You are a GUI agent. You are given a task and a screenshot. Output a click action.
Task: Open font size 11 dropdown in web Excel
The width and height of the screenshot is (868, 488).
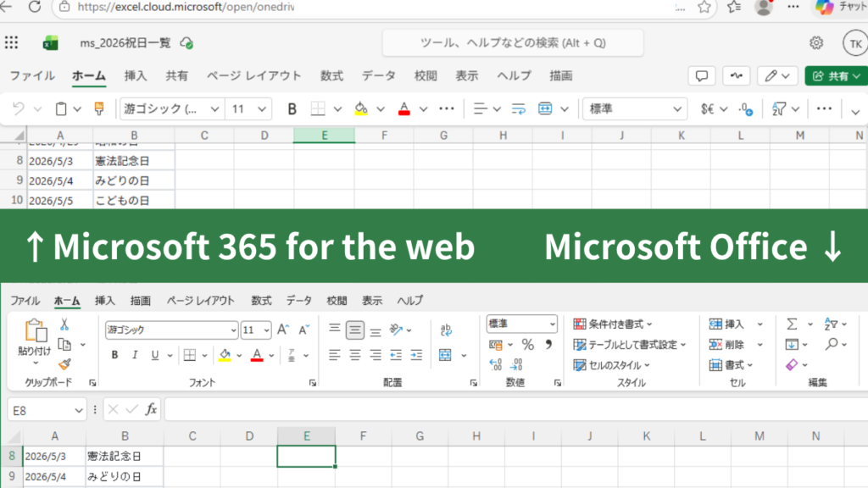(x=262, y=109)
